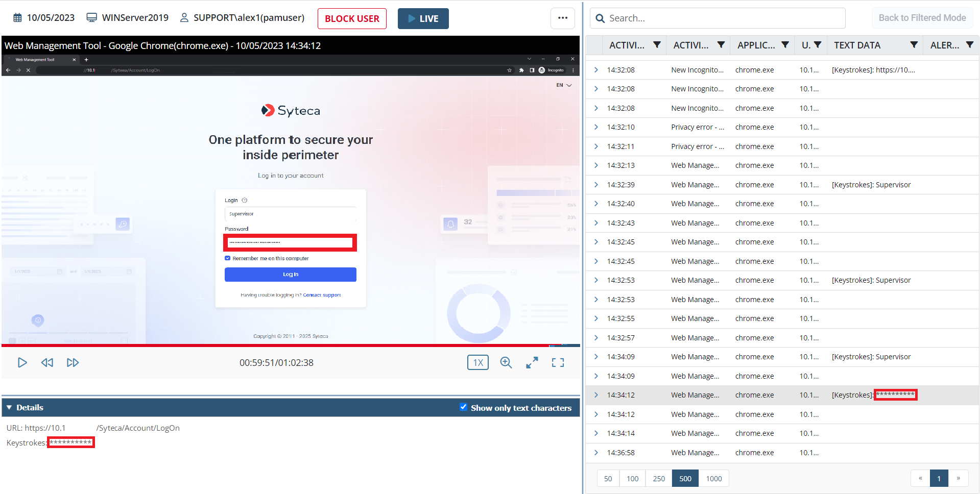
Task: Expand the 14:36:58 activity row
Action: (x=596, y=453)
